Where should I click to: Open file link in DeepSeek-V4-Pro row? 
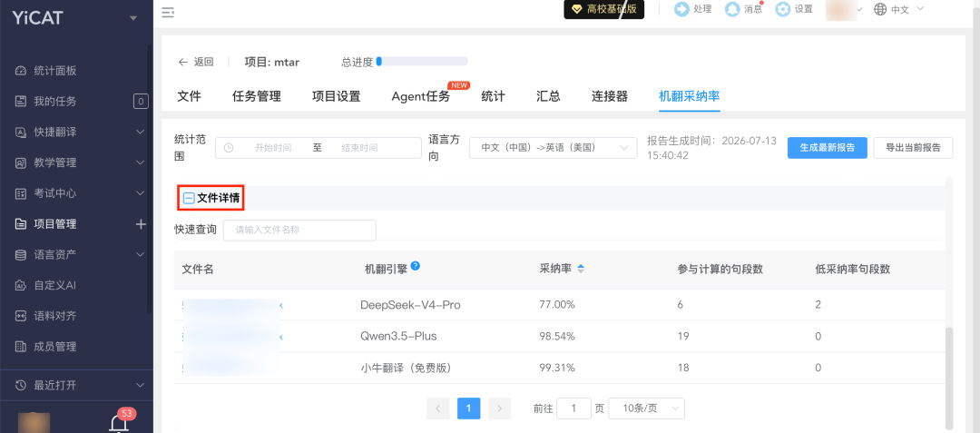point(232,305)
